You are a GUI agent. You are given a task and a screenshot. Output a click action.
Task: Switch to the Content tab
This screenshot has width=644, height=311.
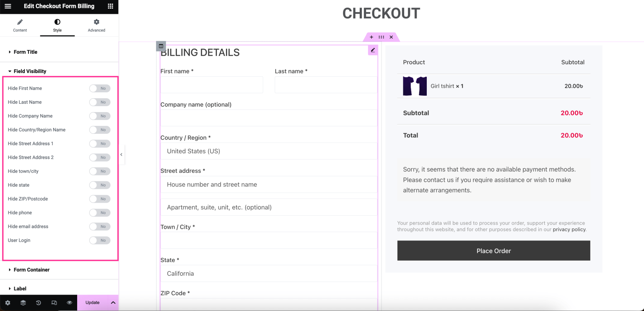click(20, 25)
